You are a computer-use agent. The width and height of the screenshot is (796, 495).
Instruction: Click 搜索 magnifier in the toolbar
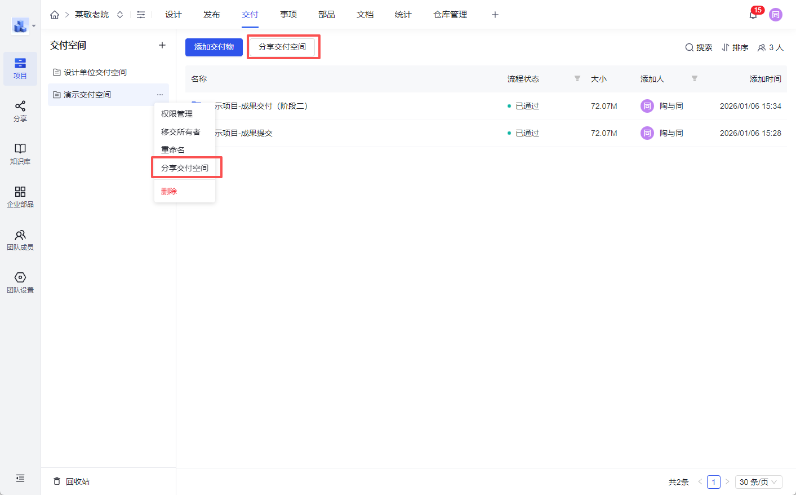click(x=698, y=47)
